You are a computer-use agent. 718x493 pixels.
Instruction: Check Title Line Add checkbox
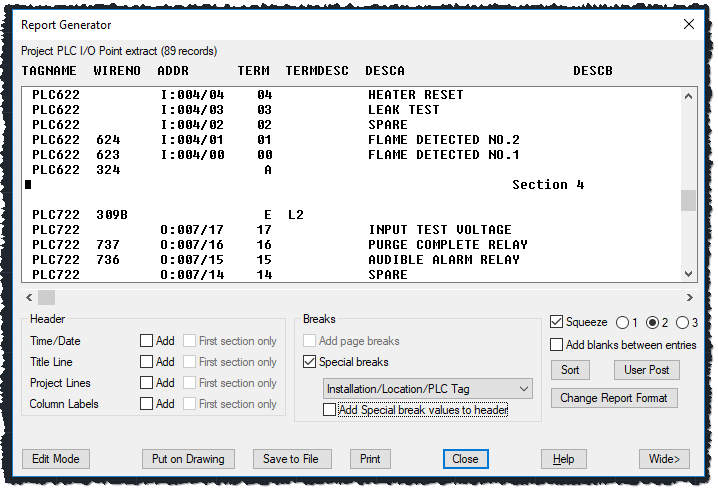point(146,362)
